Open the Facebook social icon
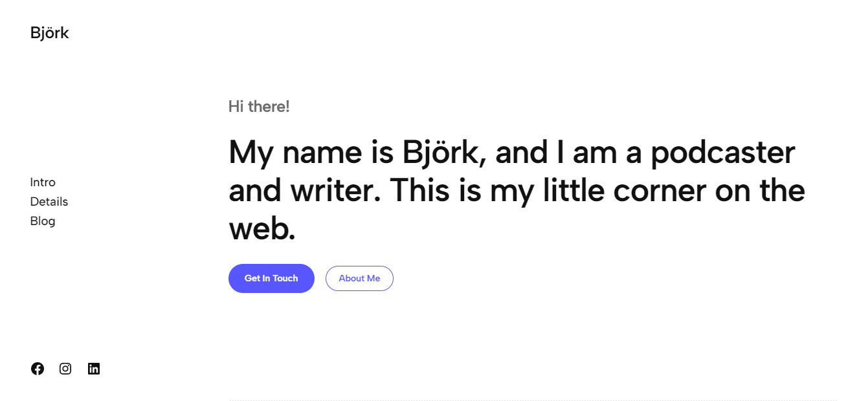Viewport: 868px width, 401px height. (38, 369)
